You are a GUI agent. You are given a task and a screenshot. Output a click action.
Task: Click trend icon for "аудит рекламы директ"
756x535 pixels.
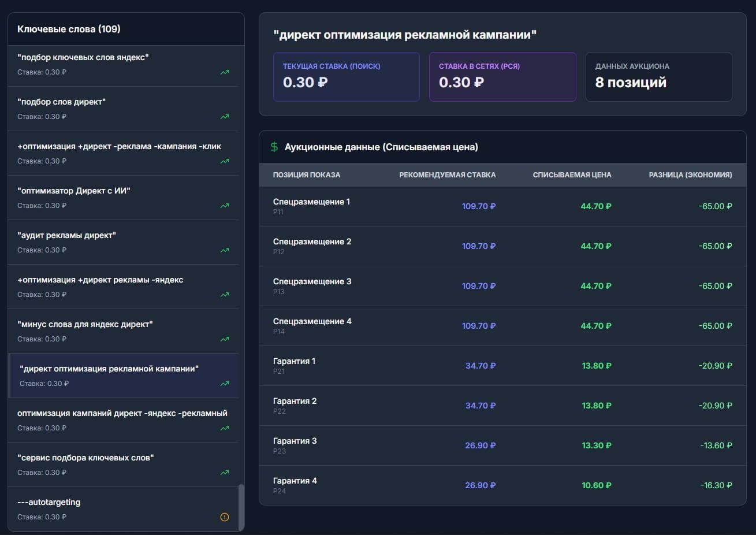225,250
